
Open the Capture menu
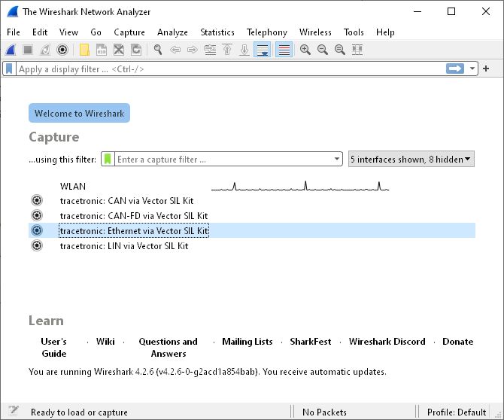coord(129,32)
